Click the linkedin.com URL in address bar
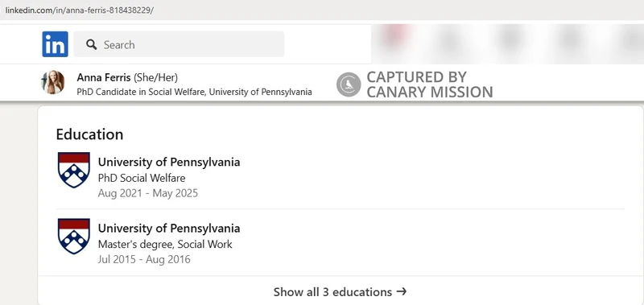The image size is (644, 305). [79, 10]
